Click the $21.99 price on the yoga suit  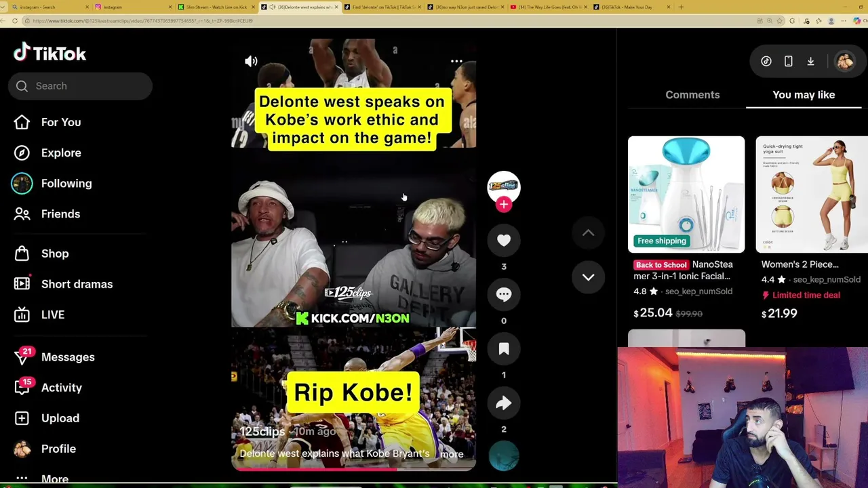point(779,313)
